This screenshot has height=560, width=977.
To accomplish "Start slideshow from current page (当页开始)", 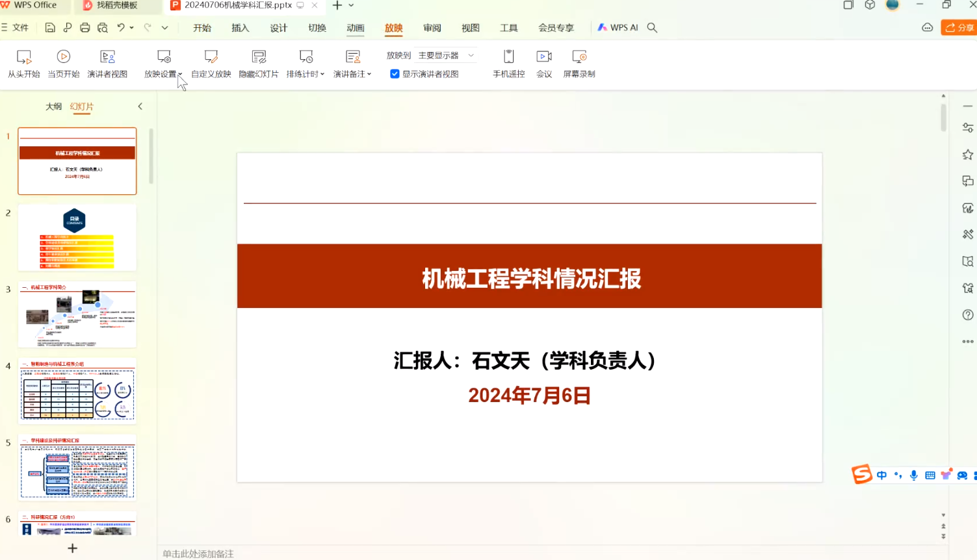I will coord(63,64).
